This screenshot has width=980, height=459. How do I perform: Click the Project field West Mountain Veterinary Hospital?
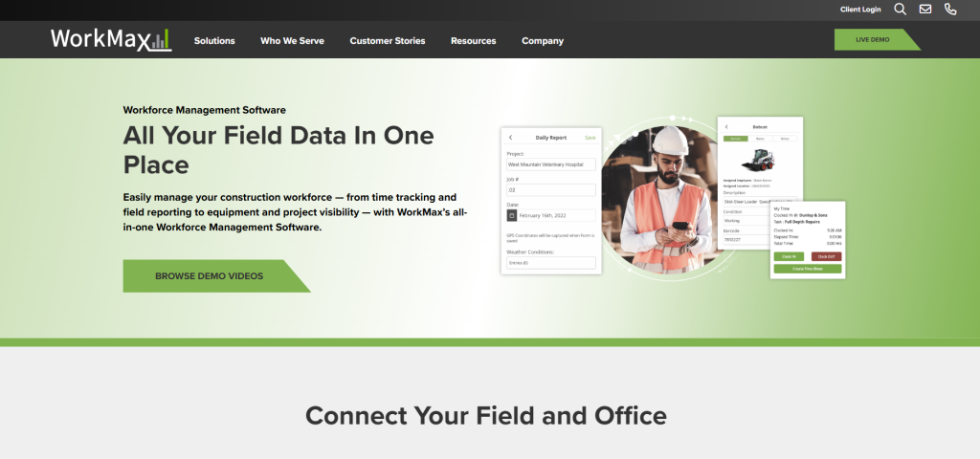pyautogui.click(x=550, y=164)
